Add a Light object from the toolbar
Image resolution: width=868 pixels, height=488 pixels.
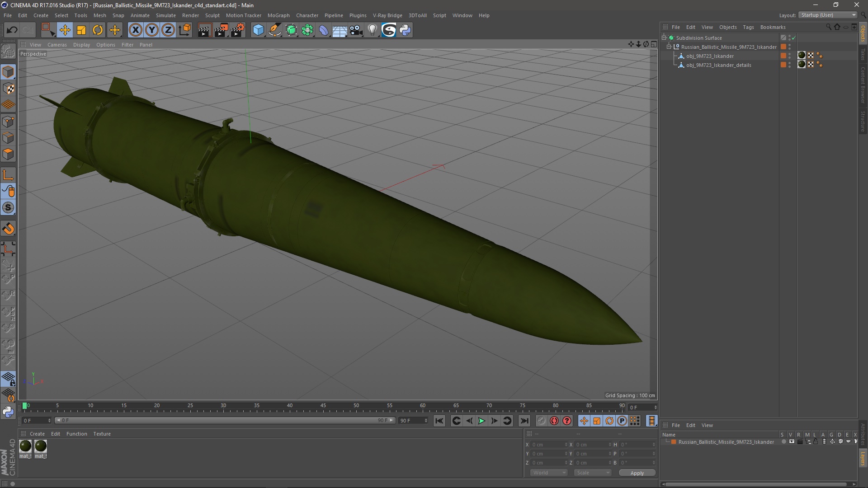click(x=372, y=30)
